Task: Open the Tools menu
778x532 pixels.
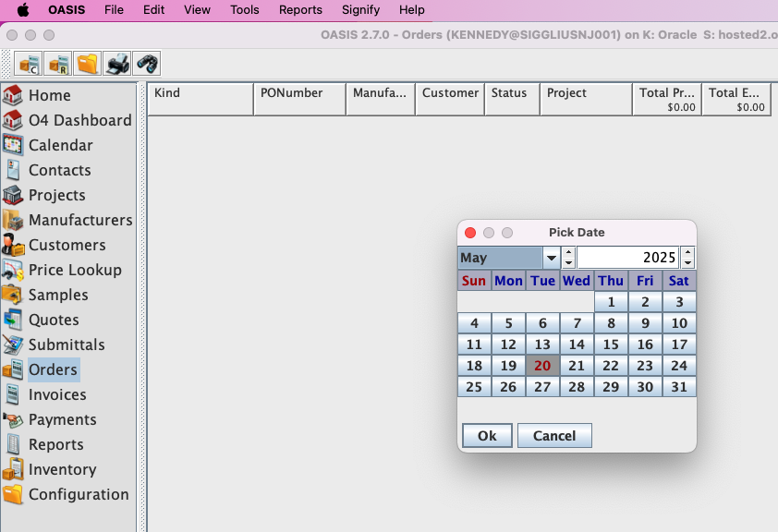Action: tap(245, 10)
